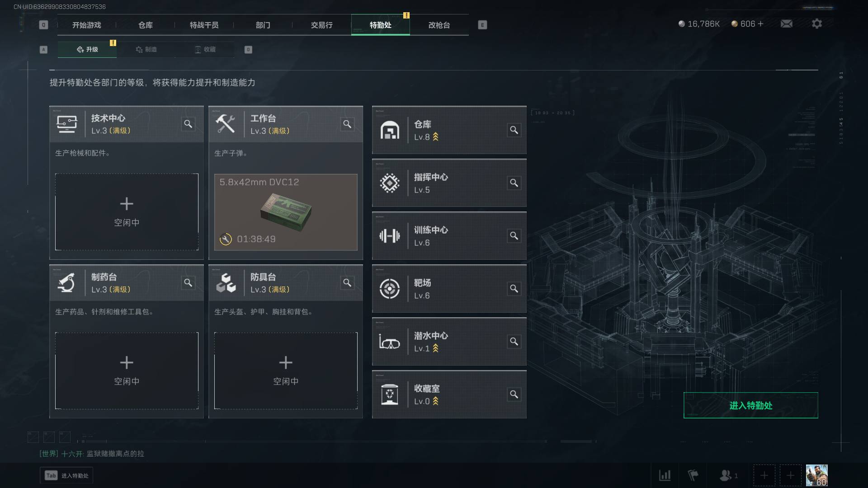Select the 收藏 sub-tab
The width and height of the screenshot is (868, 488).
click(x=205, y=49)
